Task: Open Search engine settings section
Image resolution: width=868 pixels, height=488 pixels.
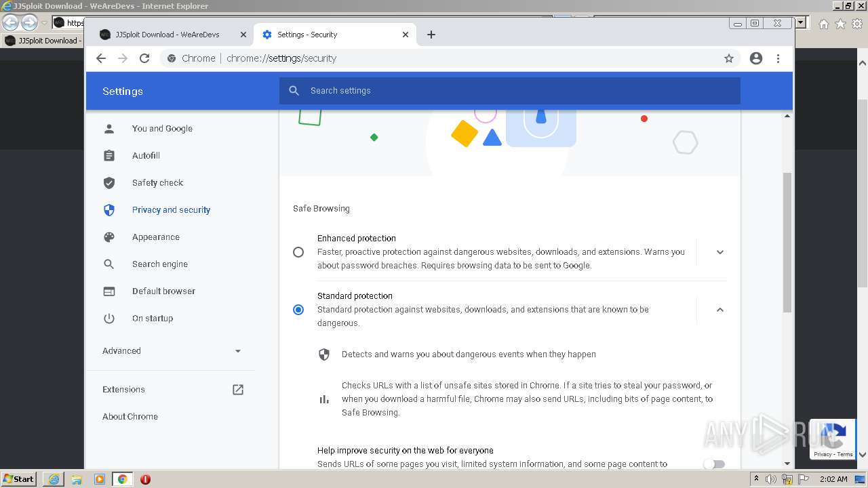Action: point(160,264)
